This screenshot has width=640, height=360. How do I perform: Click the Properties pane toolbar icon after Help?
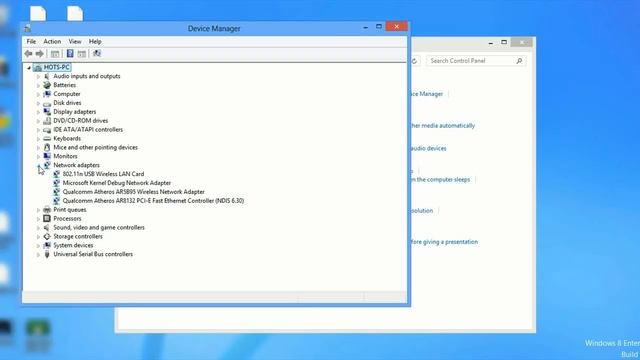coord(82,53)
